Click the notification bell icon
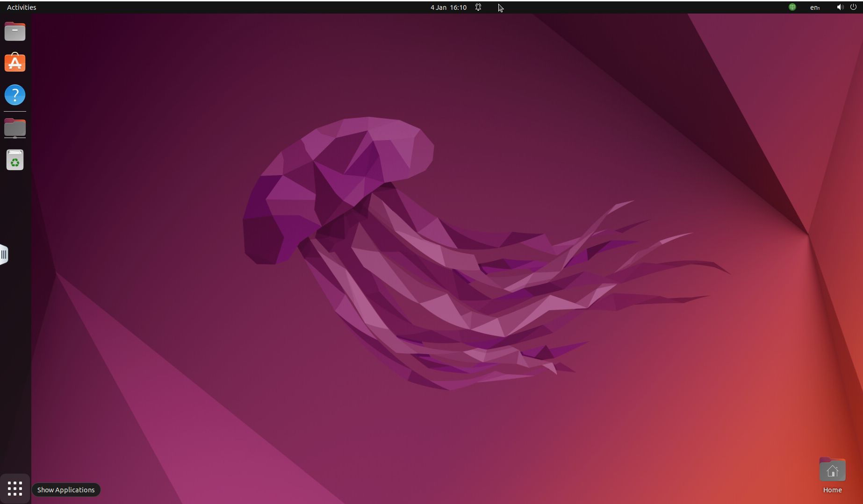The height and width of the screenshot is (504, 863). point(478,7)
